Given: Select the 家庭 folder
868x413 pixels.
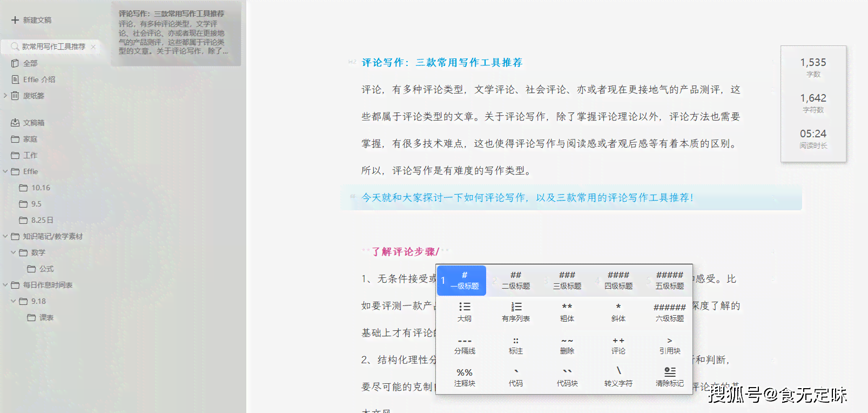Looking at the screenshot, I should [x=30, y=139].
